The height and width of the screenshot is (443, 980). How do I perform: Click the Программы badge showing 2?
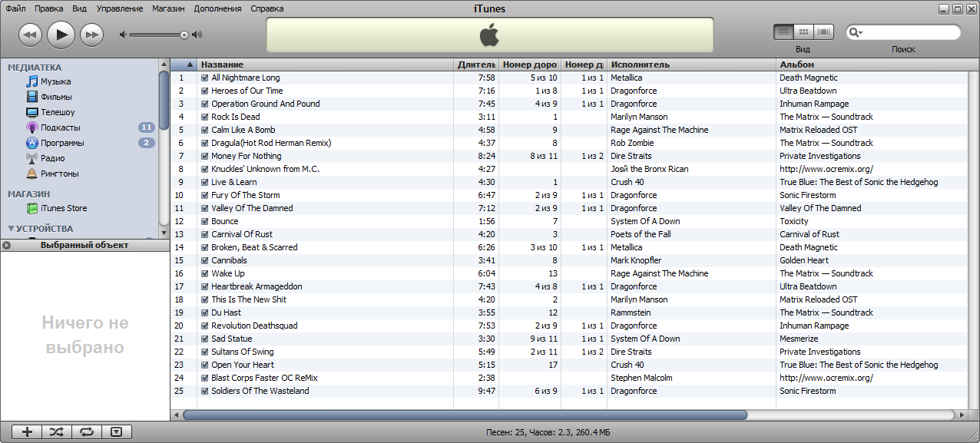click(147, 143)
